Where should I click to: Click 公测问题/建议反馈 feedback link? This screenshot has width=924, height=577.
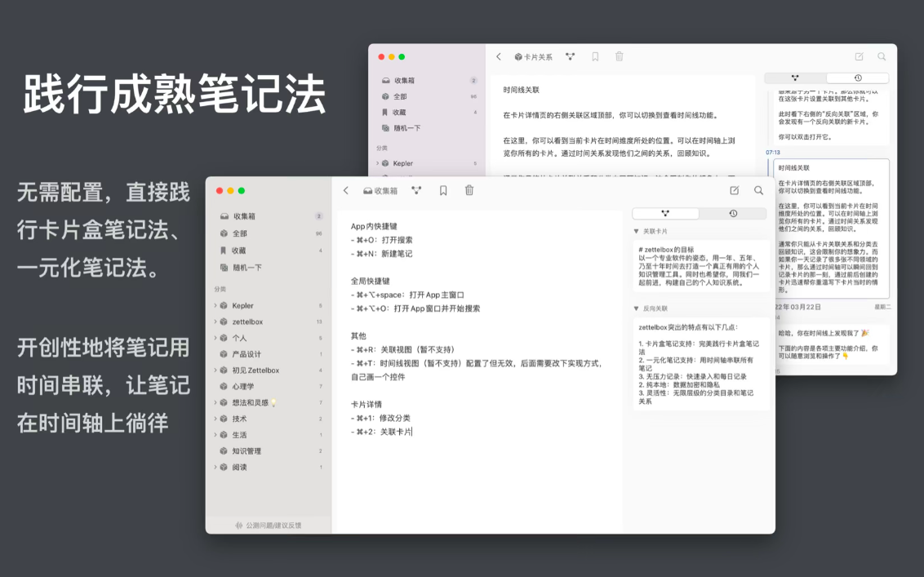pyautogui.click(x=269, y=526)
